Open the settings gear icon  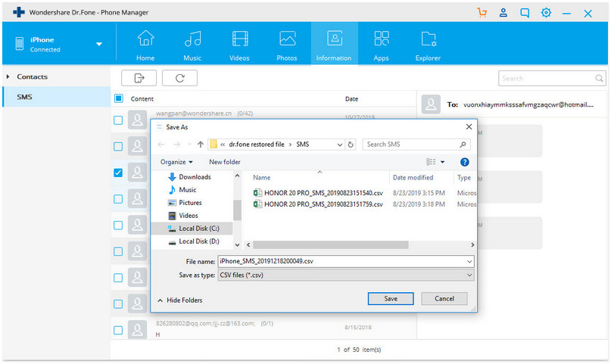546,13
